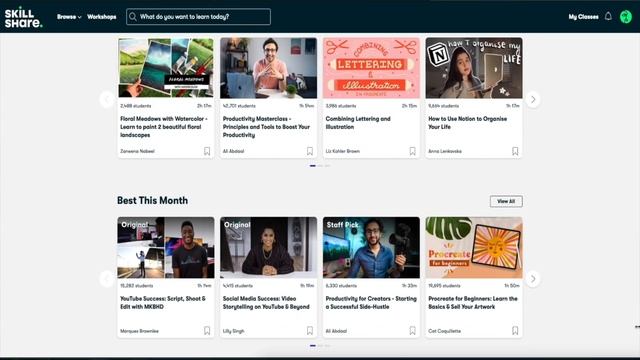The width and height of the screenshot is (640, 360).
Task: Bookmark How to Use Notion class
Action: 515,151
